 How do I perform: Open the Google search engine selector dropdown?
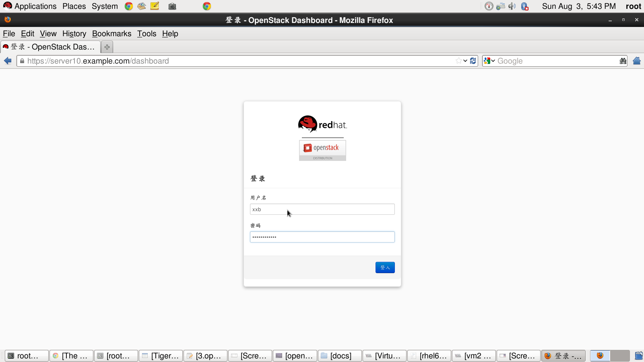click(x=489, y=61)
